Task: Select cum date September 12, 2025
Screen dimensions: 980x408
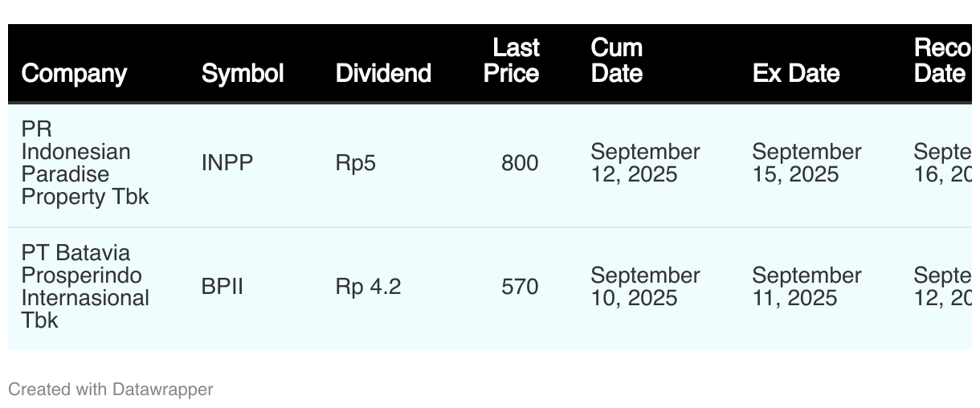Action: tap(645, 163)
